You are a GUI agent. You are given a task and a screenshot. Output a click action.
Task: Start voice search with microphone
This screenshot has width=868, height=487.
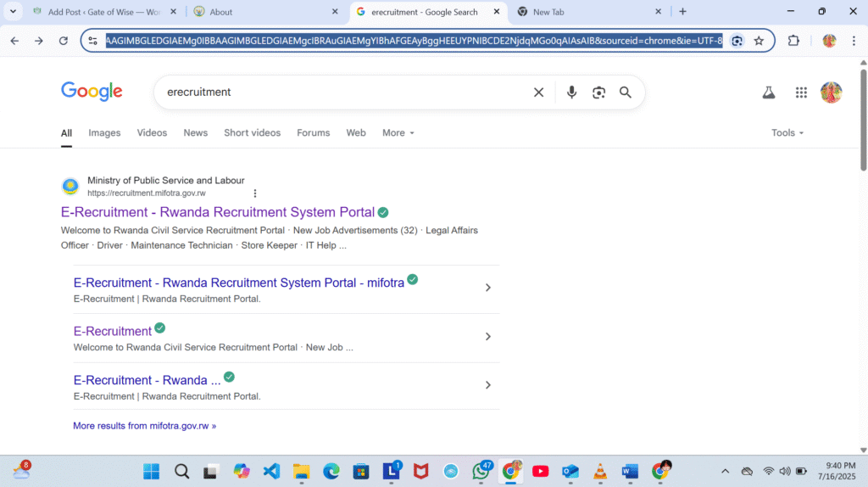point(571,92)
